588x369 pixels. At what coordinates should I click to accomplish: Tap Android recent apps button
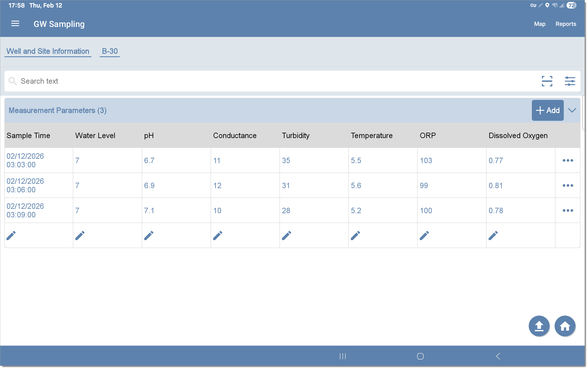click(343, 356)
